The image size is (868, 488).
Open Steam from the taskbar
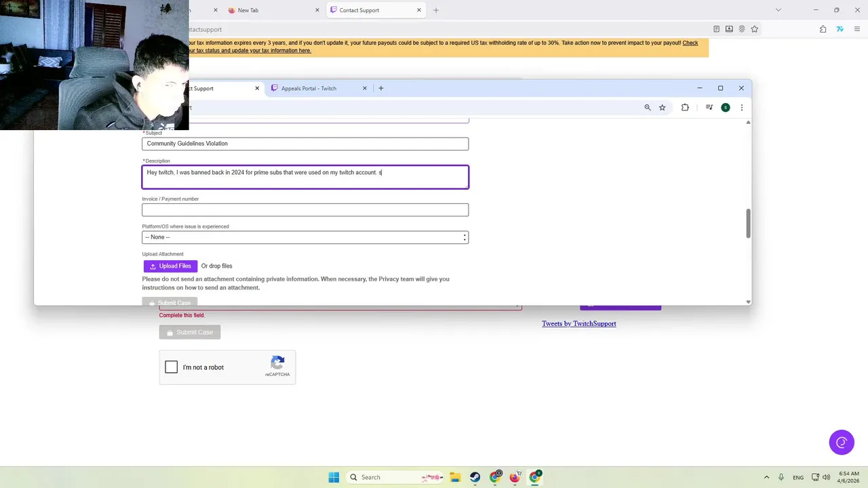475,477
